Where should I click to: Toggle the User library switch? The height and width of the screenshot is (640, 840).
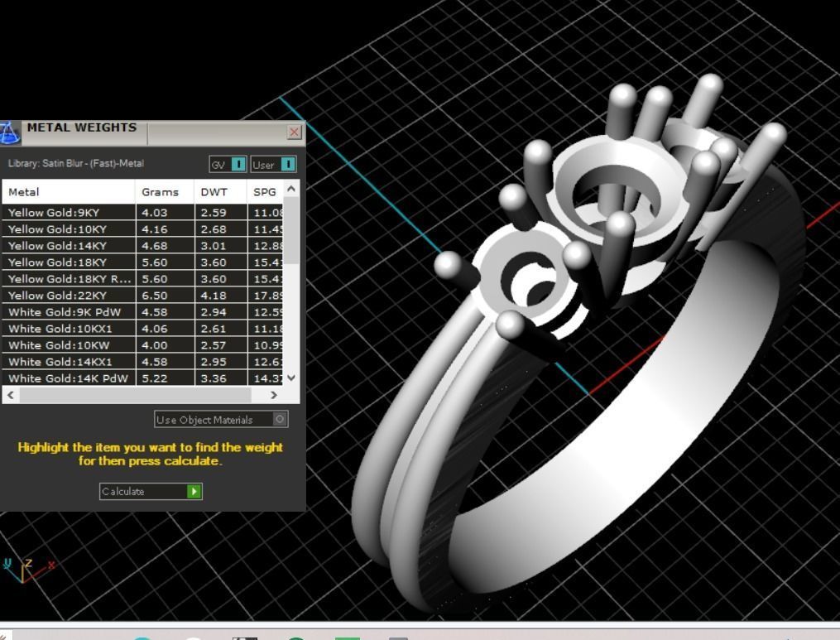click(273, 164)
